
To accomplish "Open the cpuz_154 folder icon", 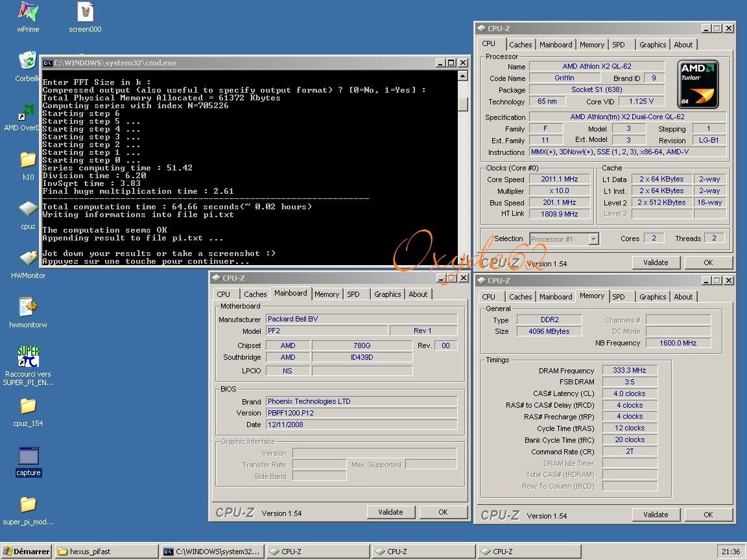I will [28, 406].
